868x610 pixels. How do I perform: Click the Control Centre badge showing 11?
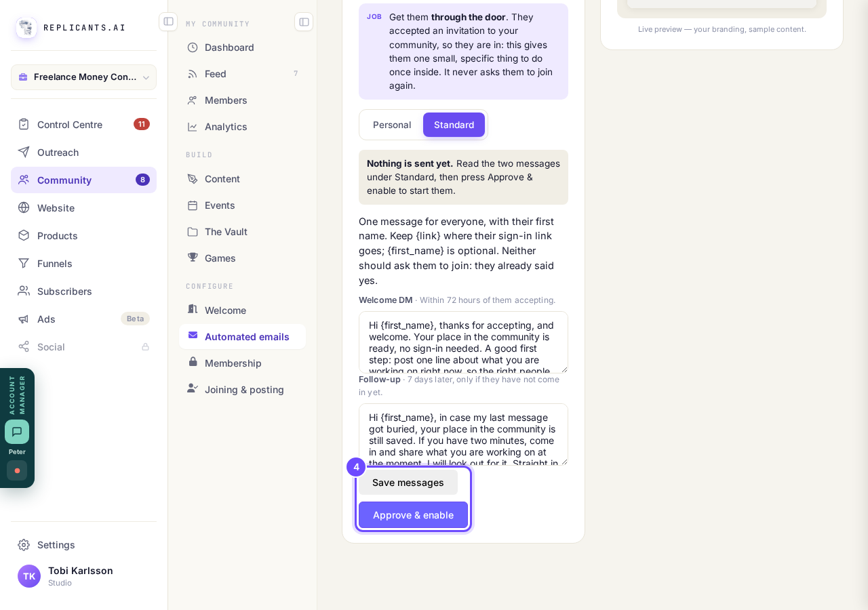point(142,124)
